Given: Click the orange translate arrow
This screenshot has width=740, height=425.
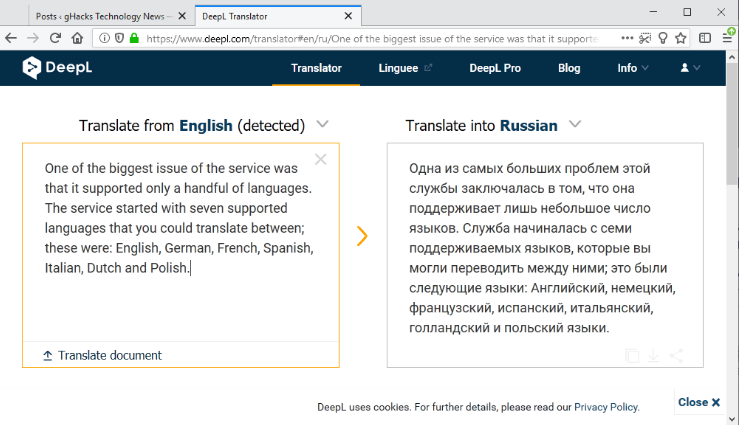Looking at the screenshot, I should coord(362,236).
